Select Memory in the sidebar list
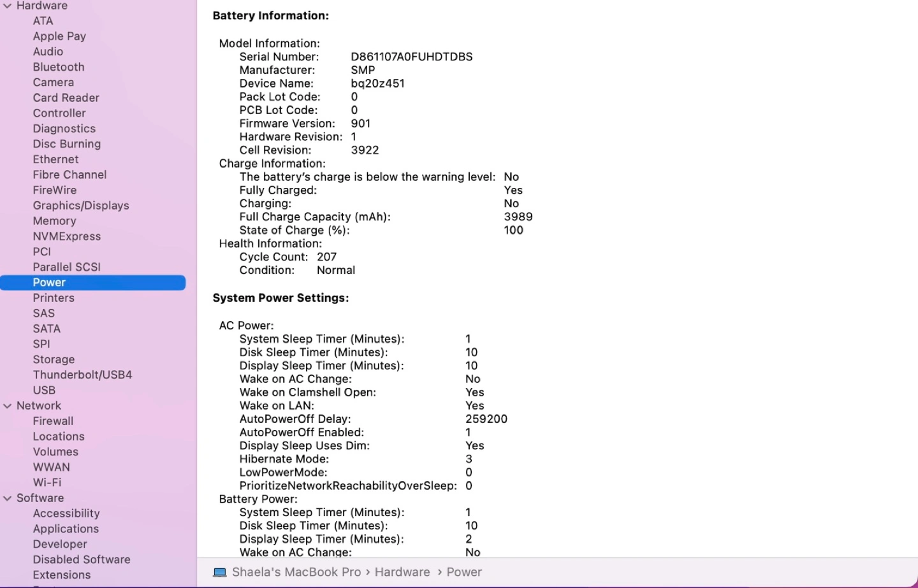This screenshot has width=918, height=588. point(54,221)
